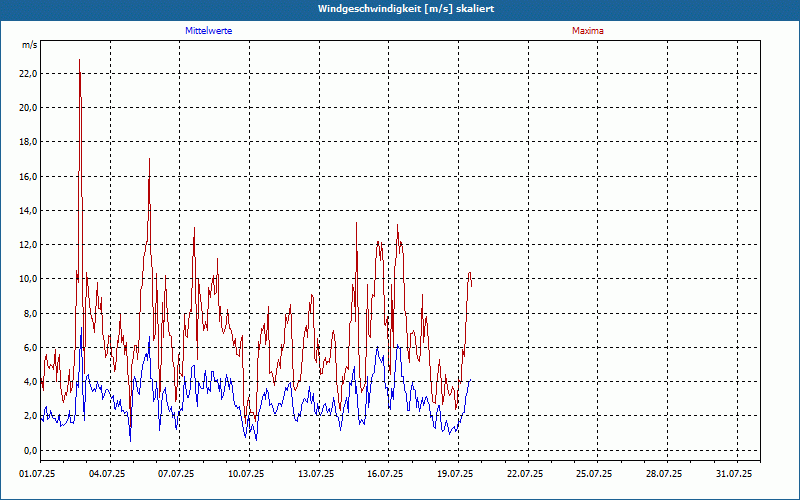The image size is (800, 500).
Task: Click the '4,0' y-axis value
Action: pyautogui.click(x=29, y=382)
